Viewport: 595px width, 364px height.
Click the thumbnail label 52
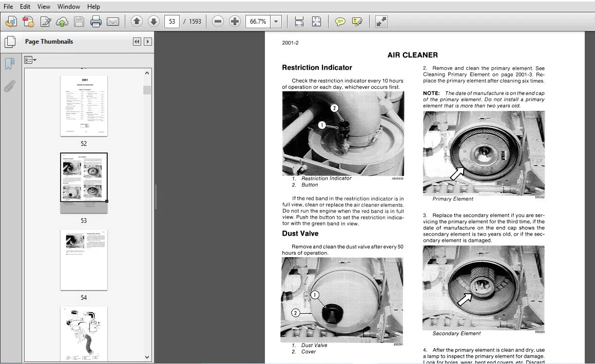pos(84,144)
